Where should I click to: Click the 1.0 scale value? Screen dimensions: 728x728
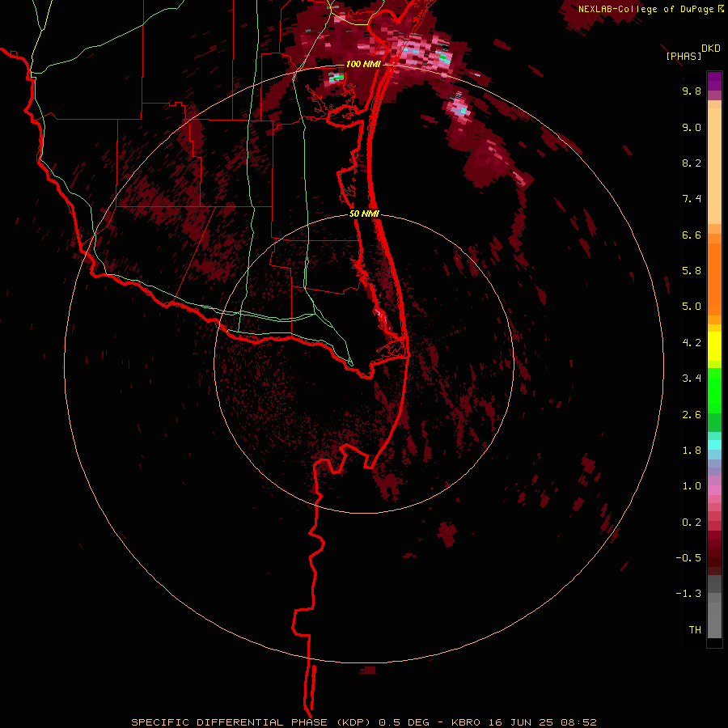coord(692,486)
